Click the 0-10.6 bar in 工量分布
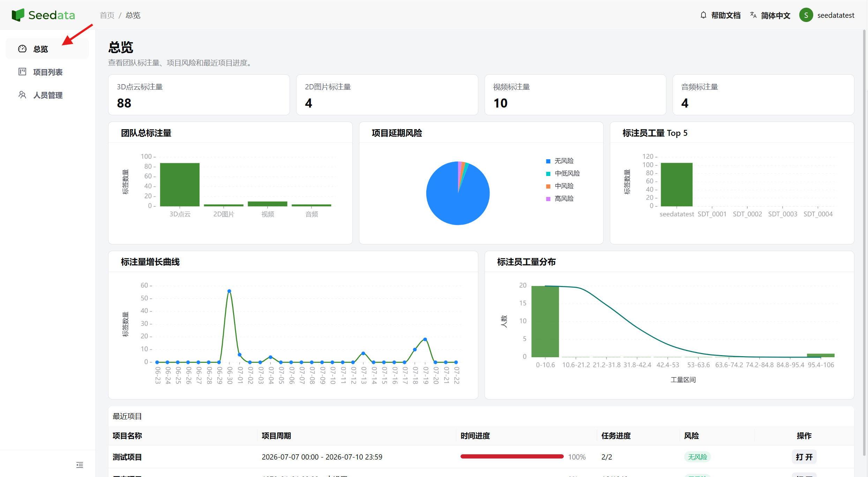This screenshot has height=477, width=868. [x=545, y=321]
